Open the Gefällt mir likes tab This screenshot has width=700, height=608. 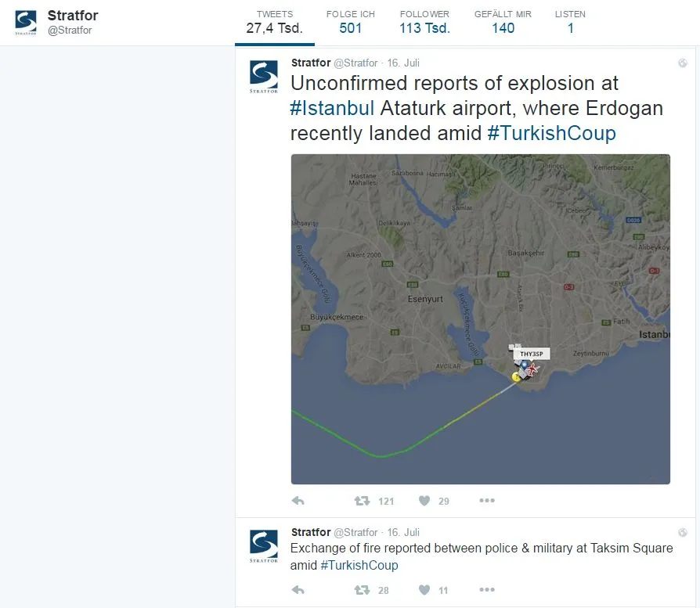click(503, 23)
